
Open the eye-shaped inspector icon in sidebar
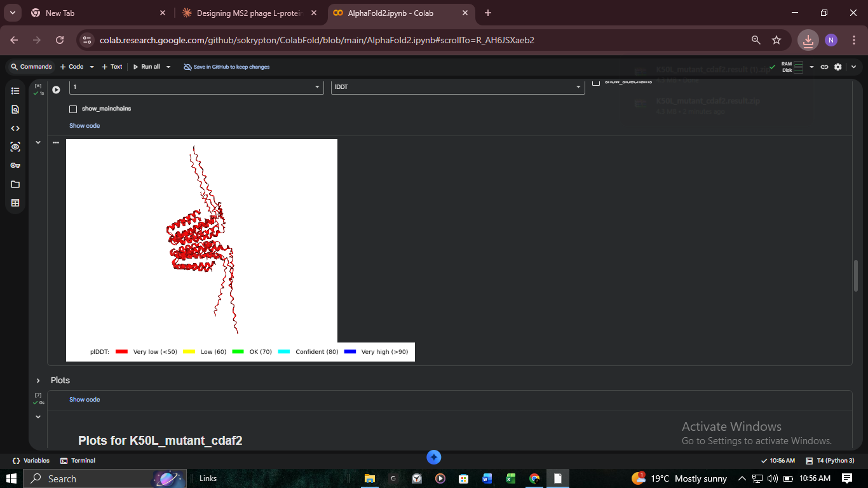15,147
